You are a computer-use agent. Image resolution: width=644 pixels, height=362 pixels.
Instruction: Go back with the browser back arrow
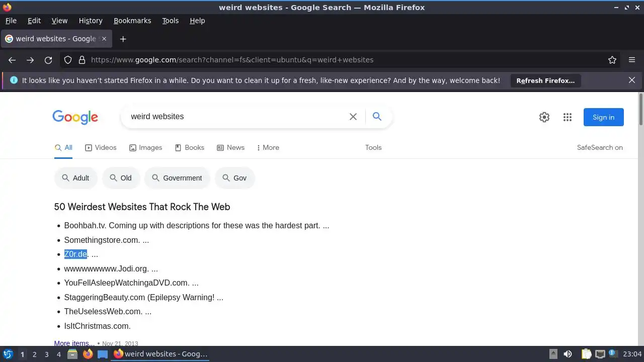12,60
